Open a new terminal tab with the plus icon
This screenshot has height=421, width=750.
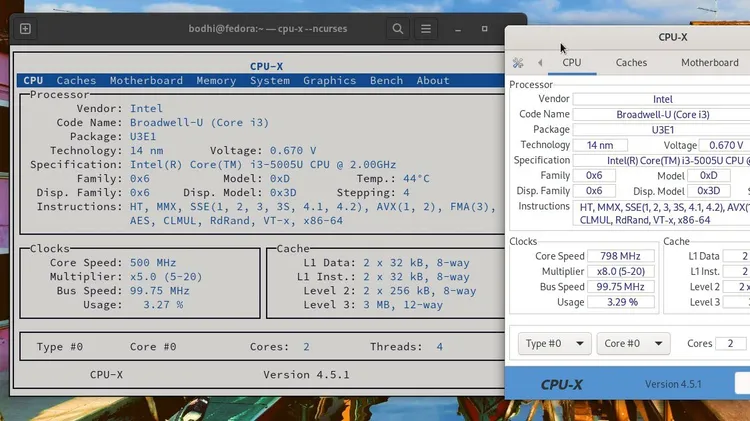tap(25, 29)
